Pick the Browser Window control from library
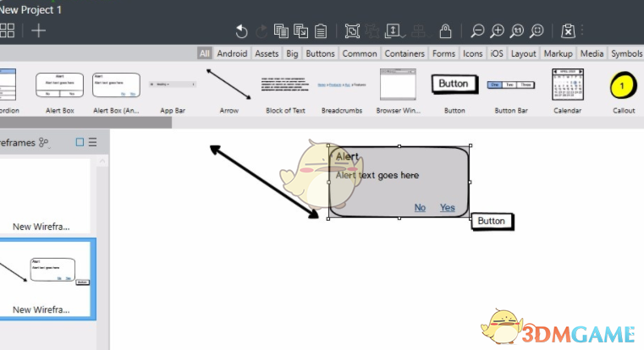This screenshot has width=644, height=350. tap(398, 91)
